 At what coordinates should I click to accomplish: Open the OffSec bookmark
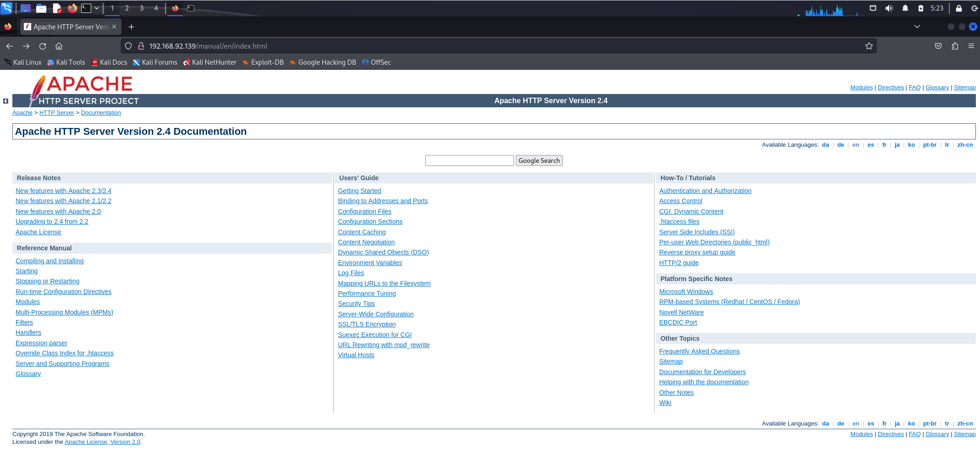click(376, 62)
